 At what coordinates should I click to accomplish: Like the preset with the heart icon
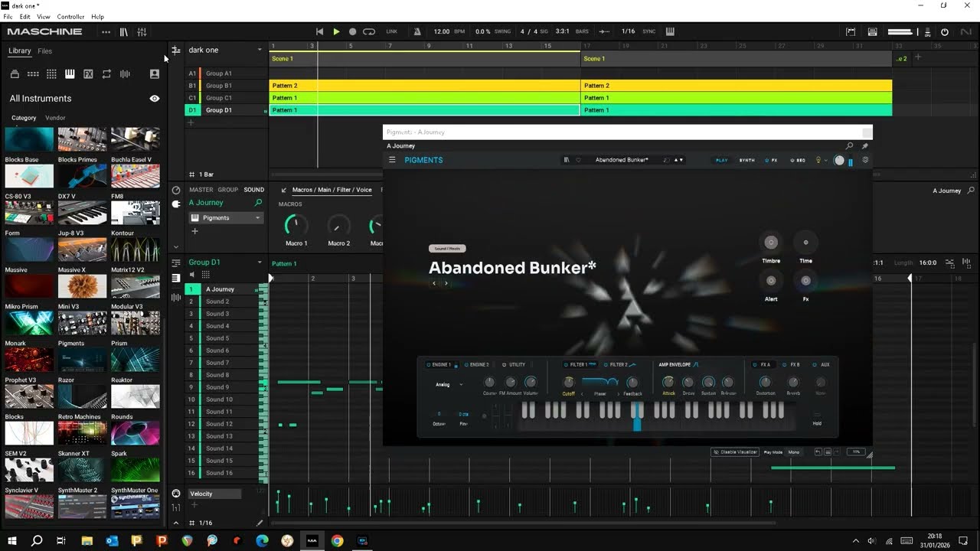point(579,160)
